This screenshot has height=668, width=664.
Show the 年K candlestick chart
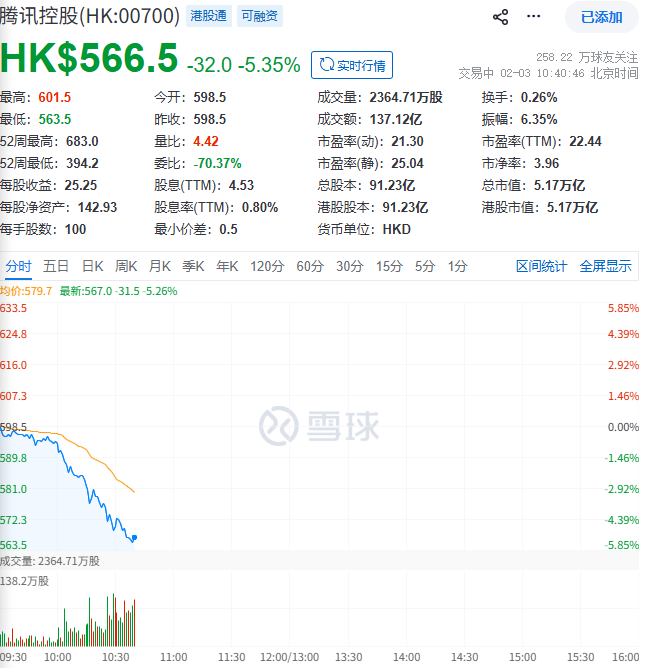[227, 266]
